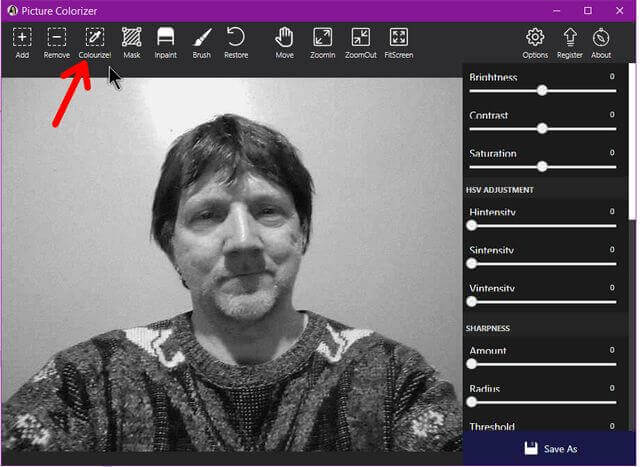Image resolution: width=640 pixels, height=467 pixels.
Task: Click the Save As button
Action: [x=549, y=449]
